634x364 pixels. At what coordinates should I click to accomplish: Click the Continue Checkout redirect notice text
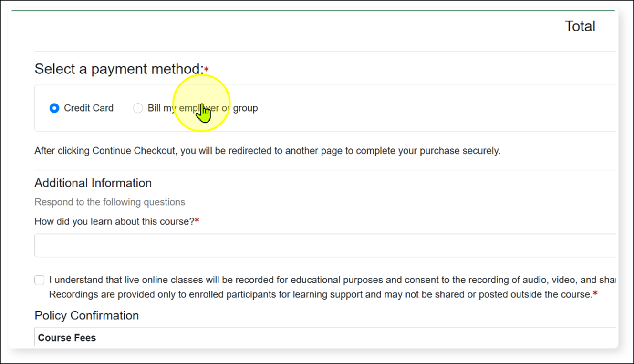267,151
